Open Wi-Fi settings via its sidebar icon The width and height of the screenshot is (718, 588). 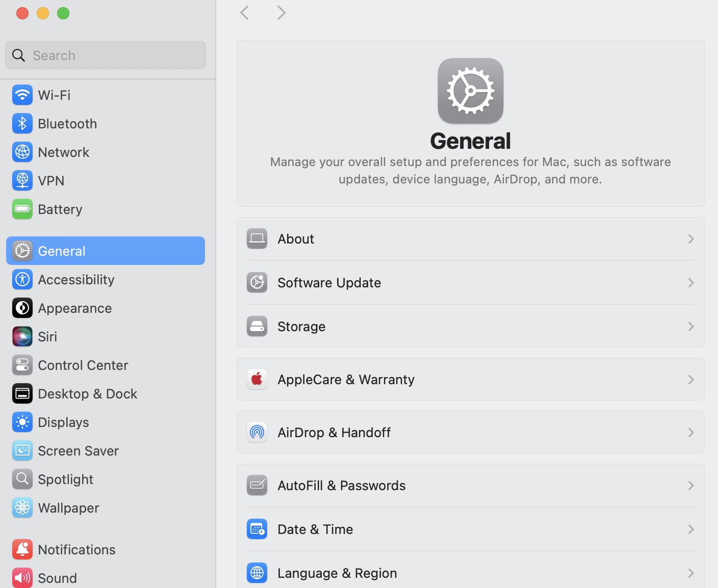[22, 95]
